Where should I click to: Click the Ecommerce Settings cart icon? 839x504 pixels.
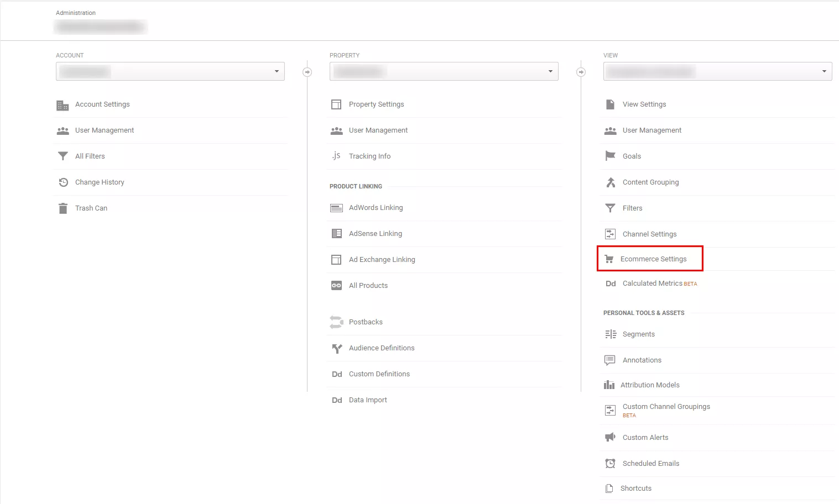[x=609, y=259]
